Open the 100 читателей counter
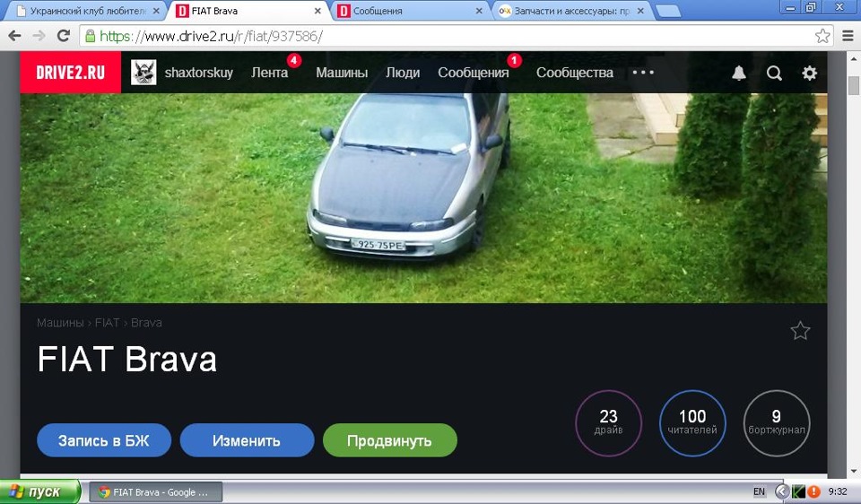Viewport: 861px width, 504px height. 692,422
